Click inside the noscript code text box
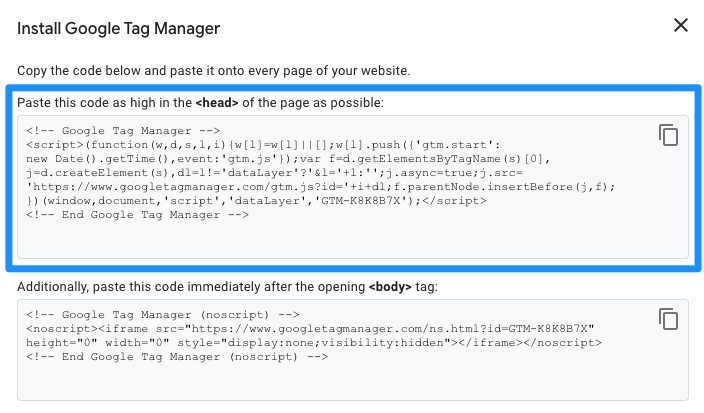 tap(353, 350)
